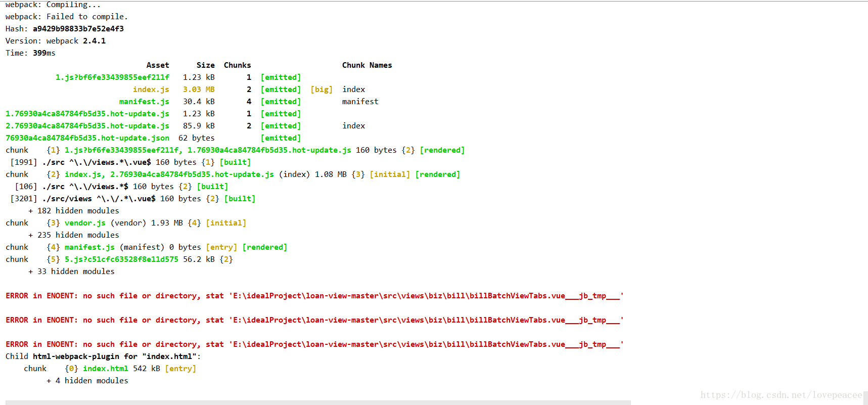Image resolution: width=868 pixels, height=405 pixels.
Task: Click '+ 182 hidden modules' line
Action: pyautogui.click(x=74, y=211)
